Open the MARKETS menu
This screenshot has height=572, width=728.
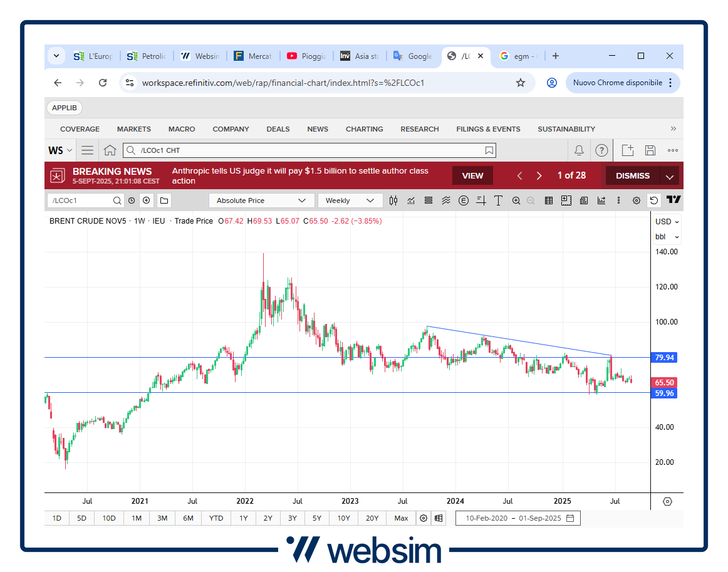point(133,129)
